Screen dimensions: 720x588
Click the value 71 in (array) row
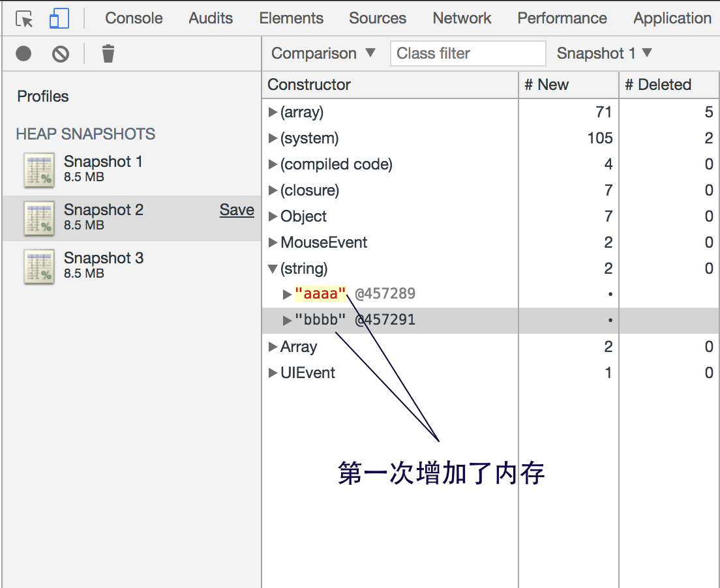(x=603, y=112)
